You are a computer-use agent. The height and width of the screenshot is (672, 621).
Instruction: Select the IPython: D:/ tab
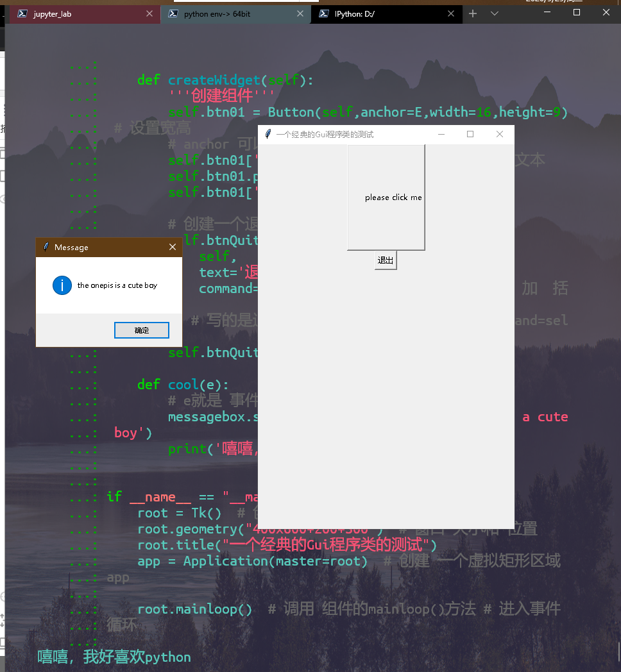(386, 14)
